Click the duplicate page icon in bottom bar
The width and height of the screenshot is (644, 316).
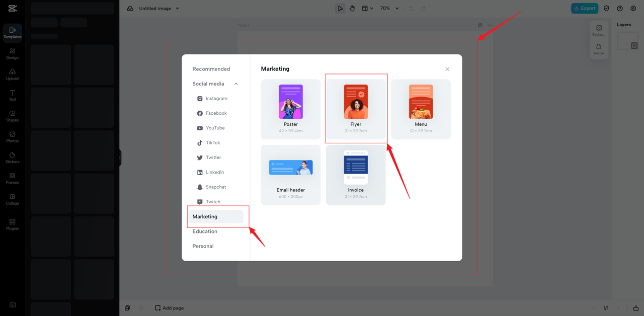(128, 308)
